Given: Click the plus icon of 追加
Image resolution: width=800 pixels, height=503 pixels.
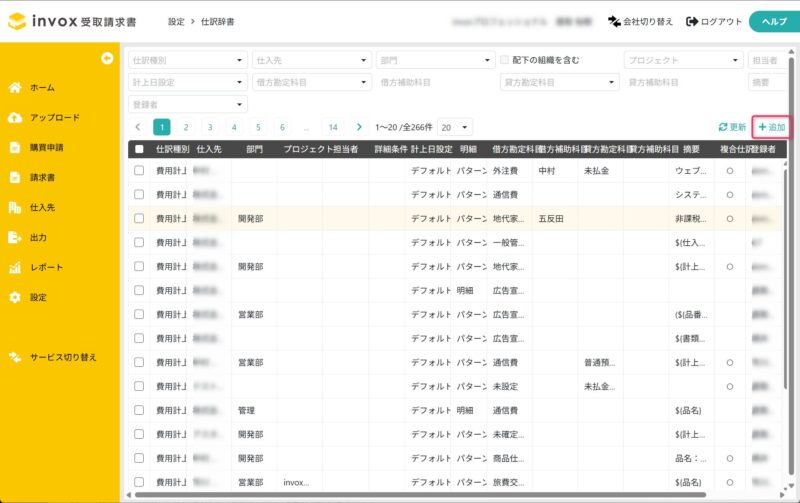Looking at the screenshot, I should point(762,127).
